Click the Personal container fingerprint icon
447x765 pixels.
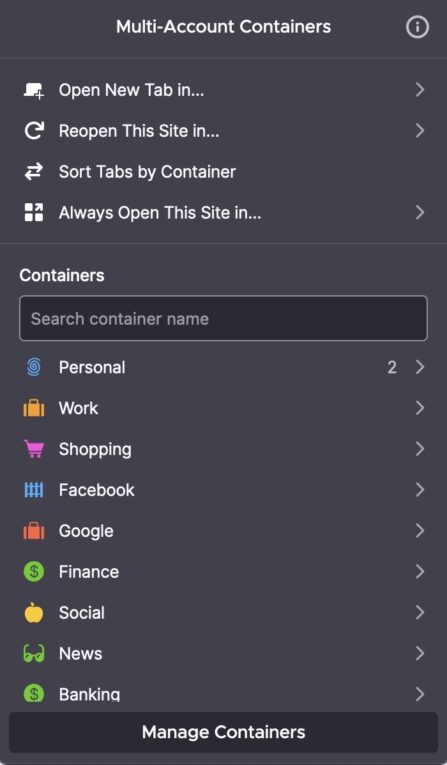point(34,367)
